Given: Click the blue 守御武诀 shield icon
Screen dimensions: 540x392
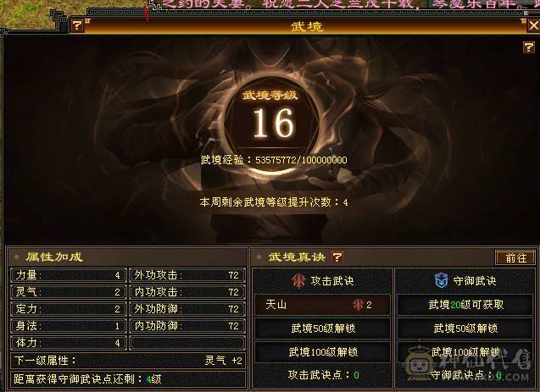Looking at the screenshot, I should pyautogui.click(x=441, y=280).
